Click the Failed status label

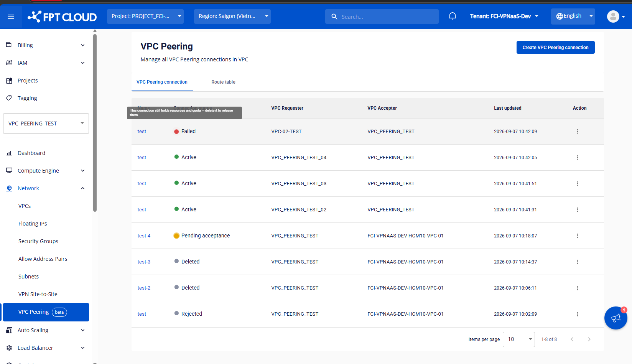(188, 131)
